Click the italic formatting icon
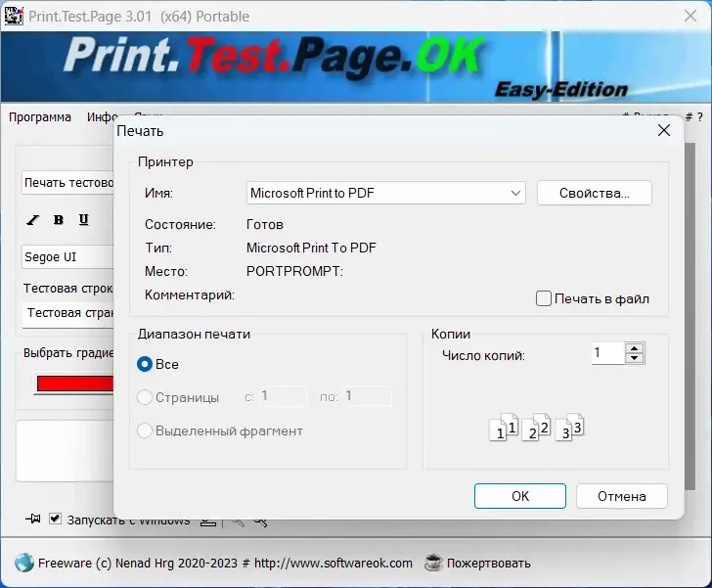This screenshot has width=712, height=588. coord(32,220)
